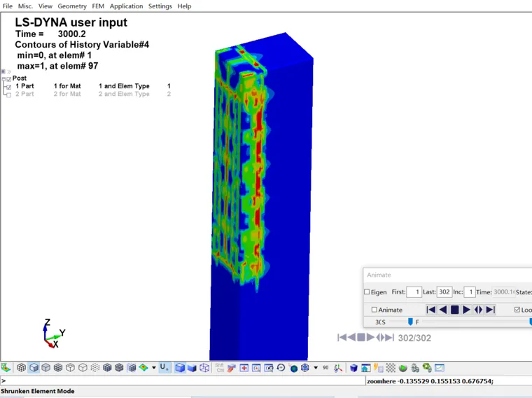Viewport: 532px width, 398px height.
Task: Click the frame position slider track
Action: (475, 322)
